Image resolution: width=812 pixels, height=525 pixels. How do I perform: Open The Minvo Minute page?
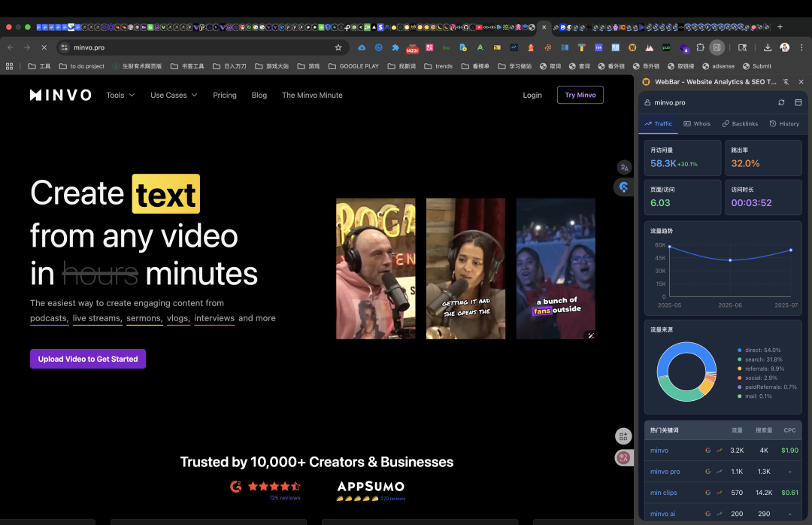click(312, 95)
